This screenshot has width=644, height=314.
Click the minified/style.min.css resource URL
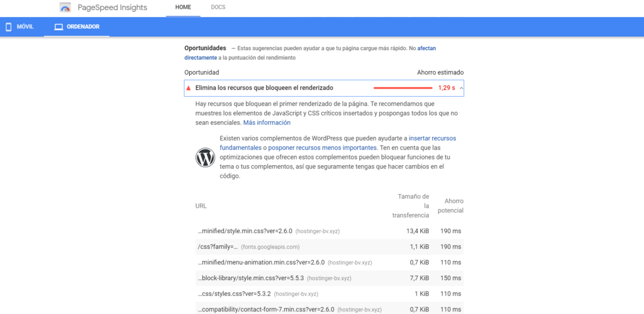[x=245, y=231]
